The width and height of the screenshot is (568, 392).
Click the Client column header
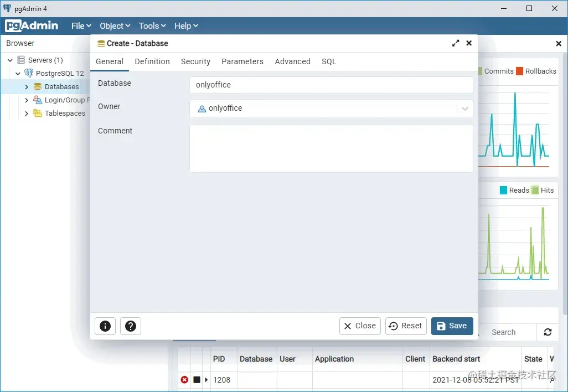pos(415,359)
